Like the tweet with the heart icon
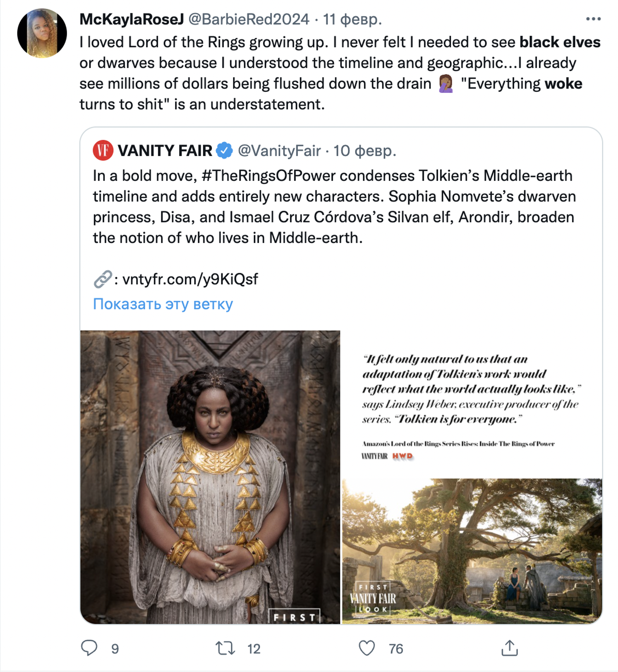This screenshot has height=672, width=618. (367, 648)
